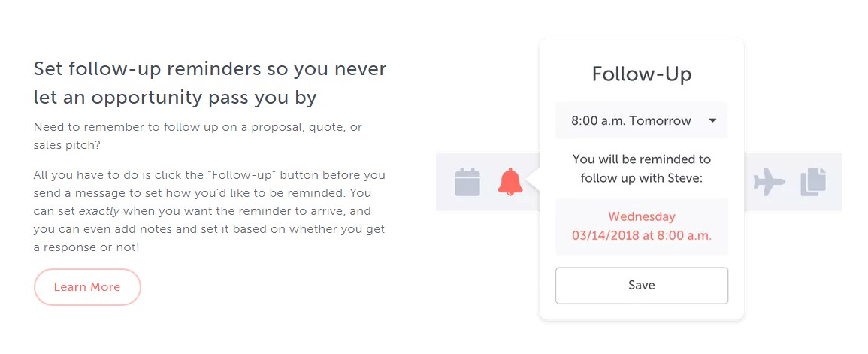Click the "a response or not!" text line
The image size is (868, 354).
86,247
